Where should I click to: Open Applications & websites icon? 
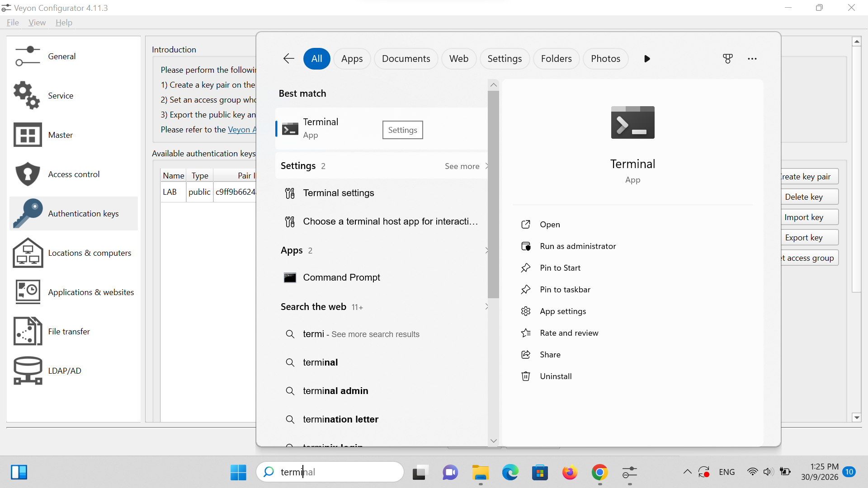28,292
